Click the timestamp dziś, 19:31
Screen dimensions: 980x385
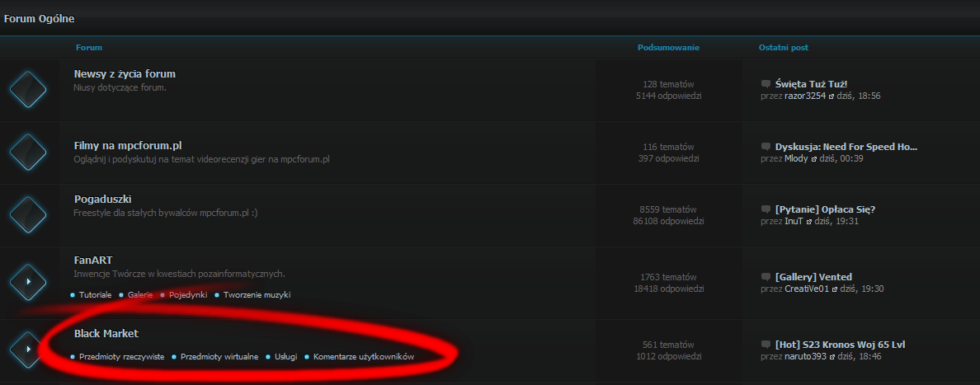tap(836, 221)
